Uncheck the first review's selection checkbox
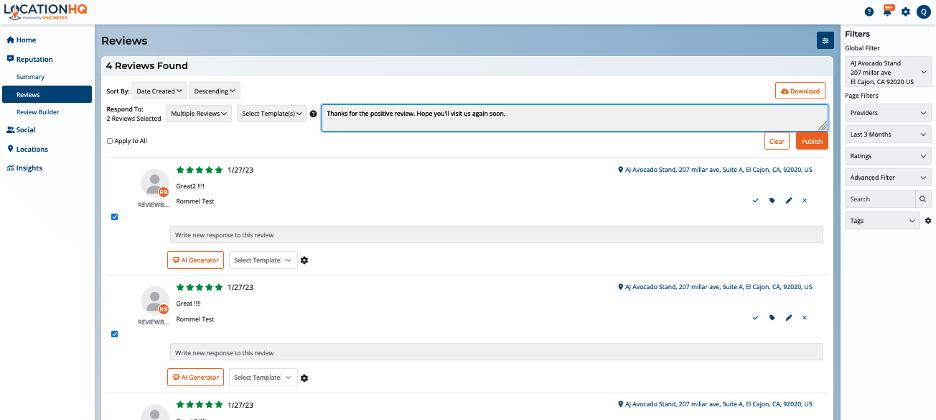 click(x=114, y=216)
